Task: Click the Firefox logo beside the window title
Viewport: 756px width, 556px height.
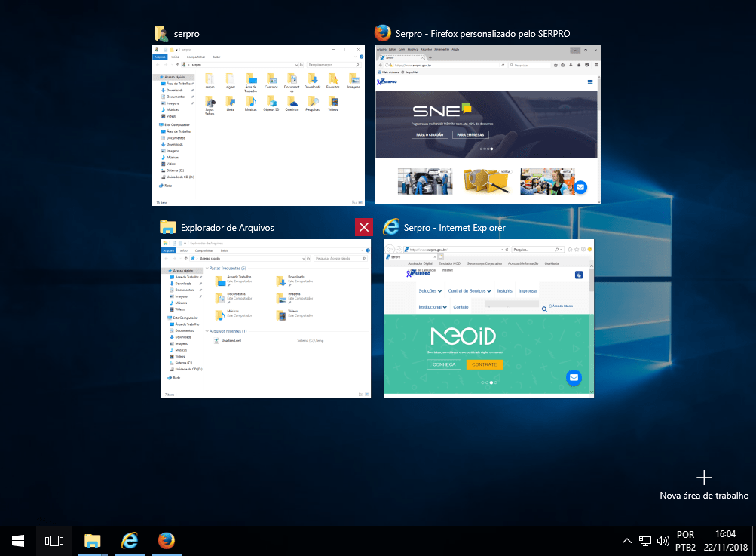Action: (384, 33)
